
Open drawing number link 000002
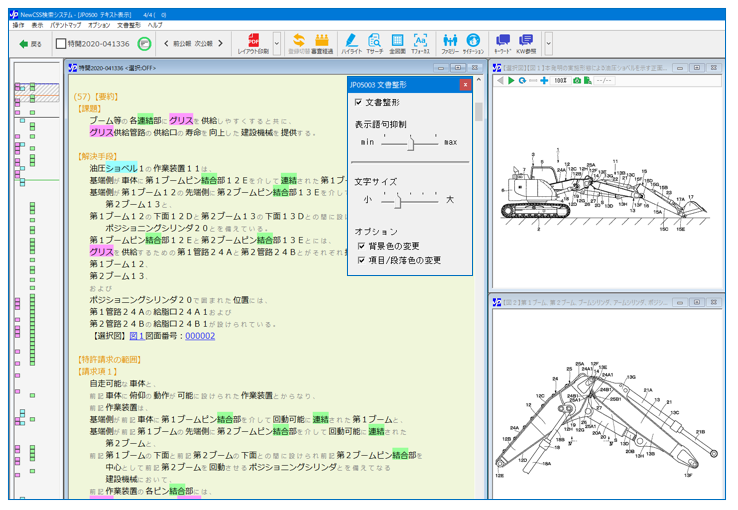[x=200, y=336]
